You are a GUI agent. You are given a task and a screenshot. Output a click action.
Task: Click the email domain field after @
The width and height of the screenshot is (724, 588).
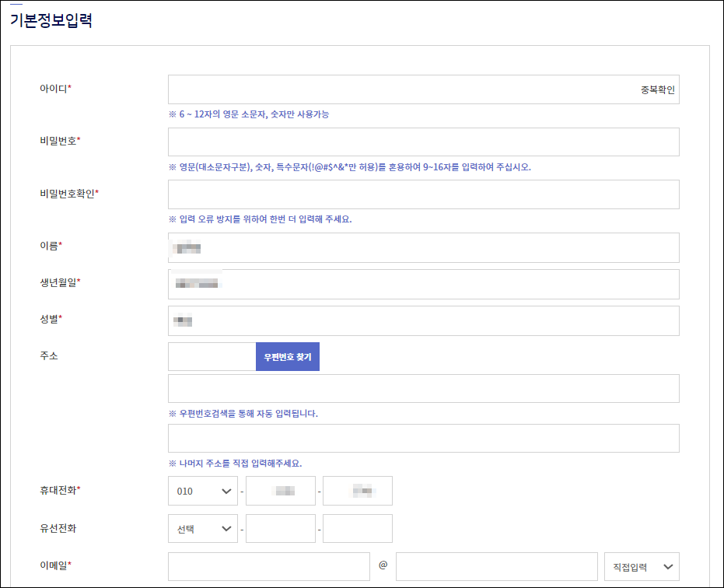[x=495, y=566]
